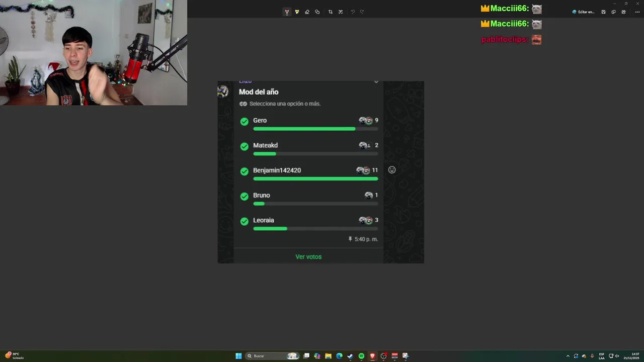Open the Snipping Tool taskbar icon
This screenshot has height=362, width=644.
pyautogui.click(x=406, y=356)
